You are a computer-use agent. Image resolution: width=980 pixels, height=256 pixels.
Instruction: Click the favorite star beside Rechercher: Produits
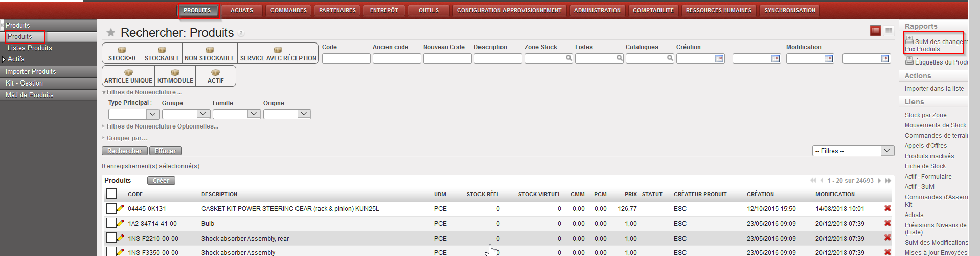coord(110,33)
